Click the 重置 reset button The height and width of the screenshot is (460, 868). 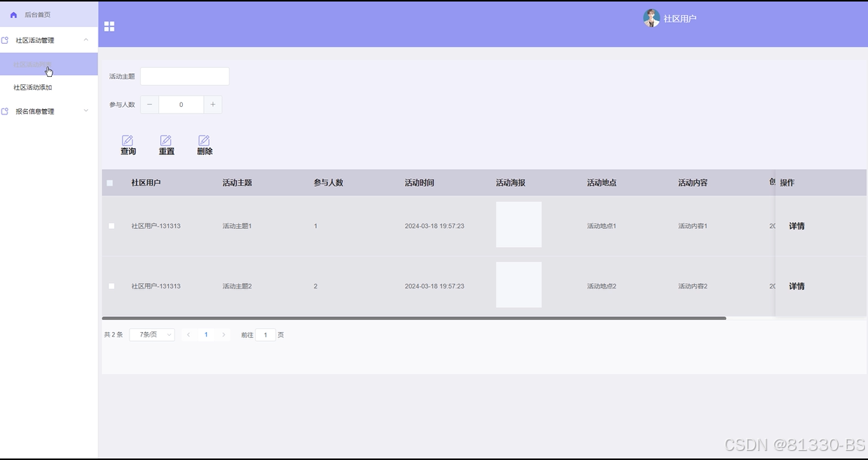pyautogui.click(x=167, y=145)
